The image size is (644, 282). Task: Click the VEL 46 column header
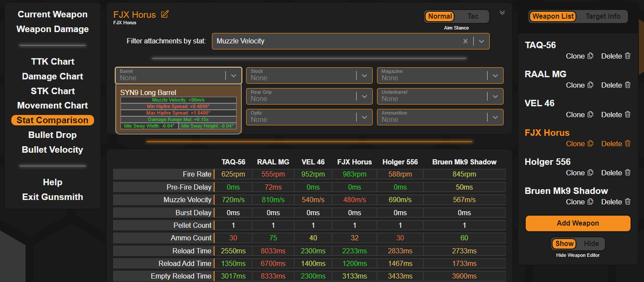click(x=313, y=162)
